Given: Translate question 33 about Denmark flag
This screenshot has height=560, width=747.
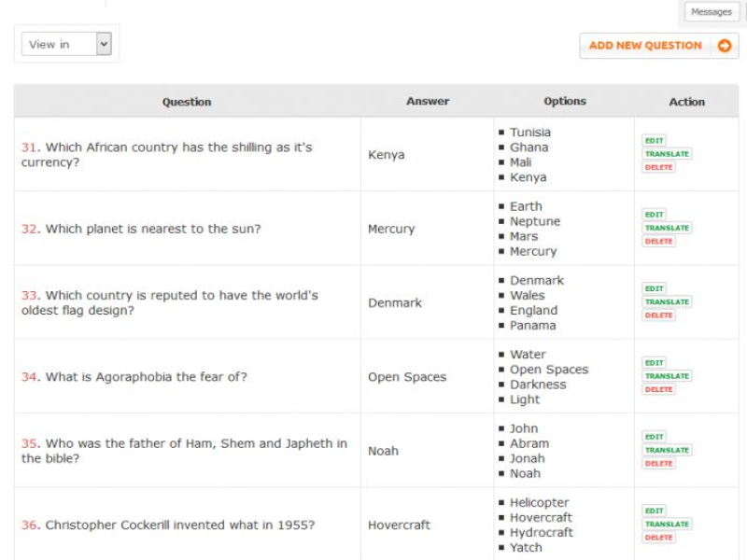Looking at the screenshot, I should 667,302.
